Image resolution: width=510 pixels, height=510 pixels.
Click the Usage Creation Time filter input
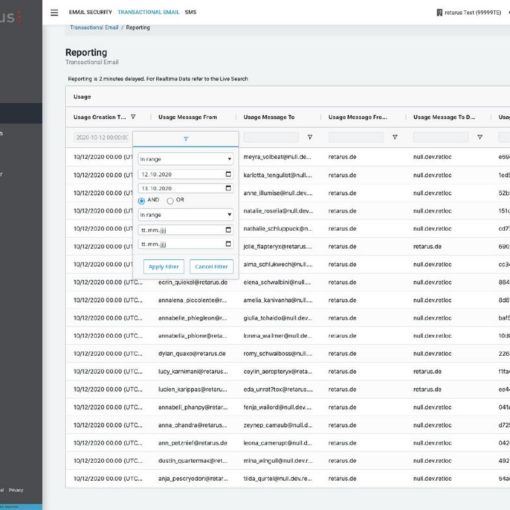click(x=101, y=137)
